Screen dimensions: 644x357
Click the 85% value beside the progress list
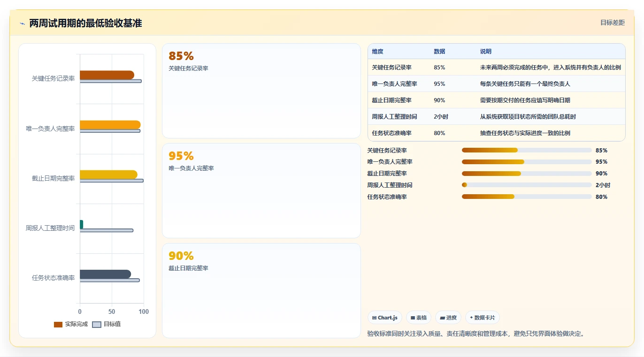click(601, 150)
